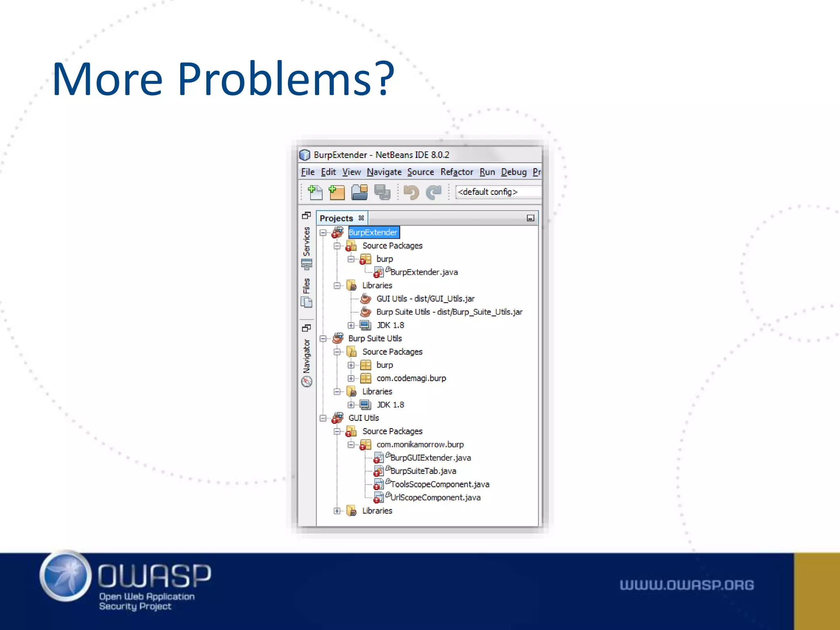Image resolution: width=840 pixels, height=630 pixels.
Task: Select the GUI Utils project
Action: 364,418
